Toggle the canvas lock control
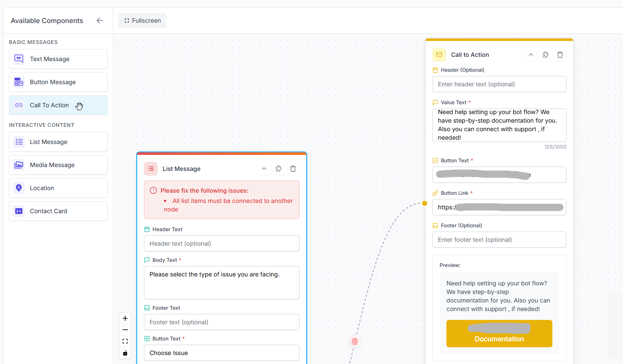The height and width of the screenshot is (364, 623). point(125,353)
